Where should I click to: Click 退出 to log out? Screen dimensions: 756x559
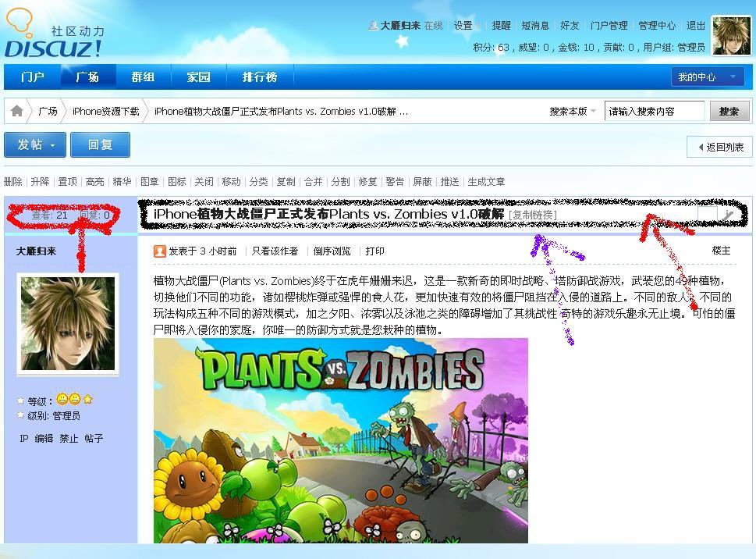[x=696, y=26]
